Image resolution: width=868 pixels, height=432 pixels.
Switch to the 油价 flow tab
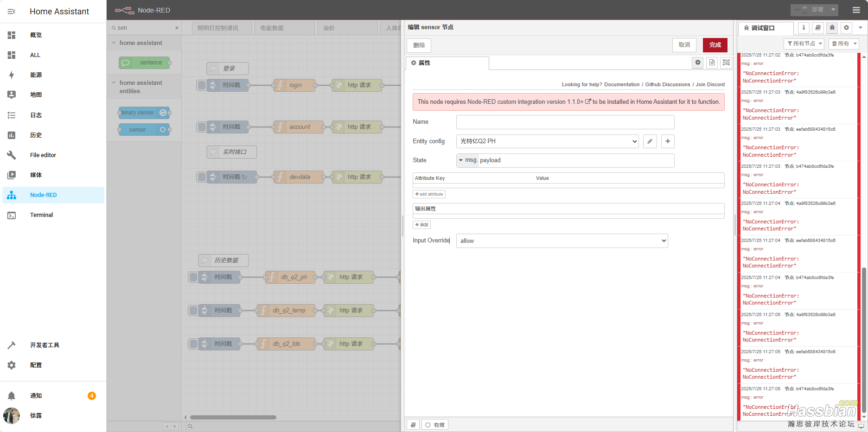point(348,28)
